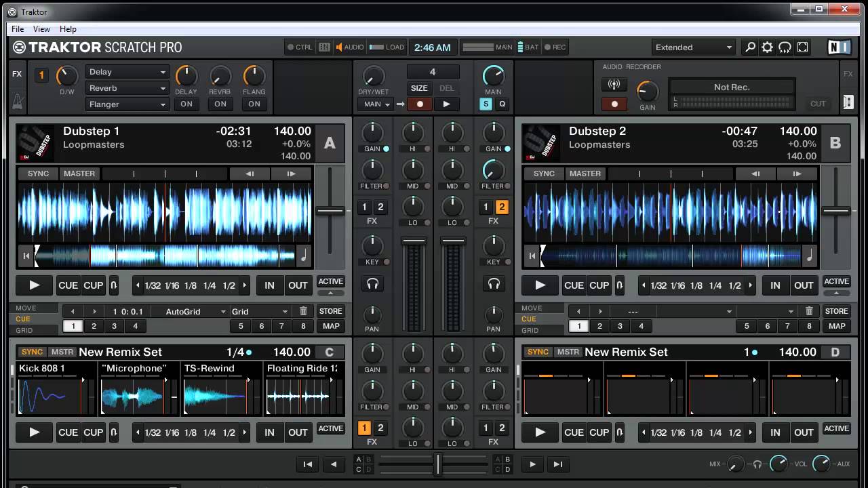The height and width of the screenshot is (488, 868).
Task: Select the TS-Rewind sample slot
Action: (221, 388)
